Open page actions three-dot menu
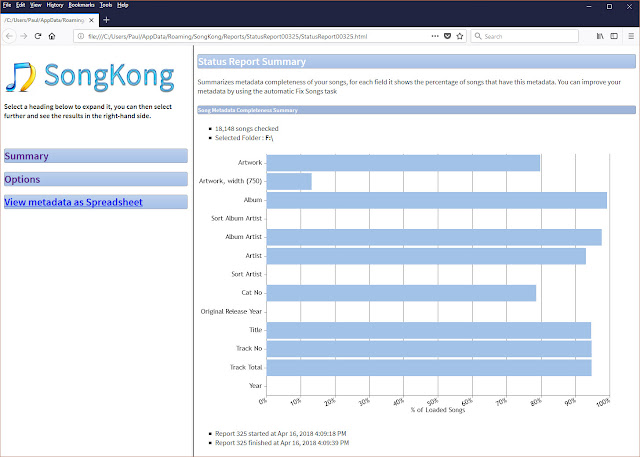The height and width of the screenshot is (457, 640). click(435, 36)
